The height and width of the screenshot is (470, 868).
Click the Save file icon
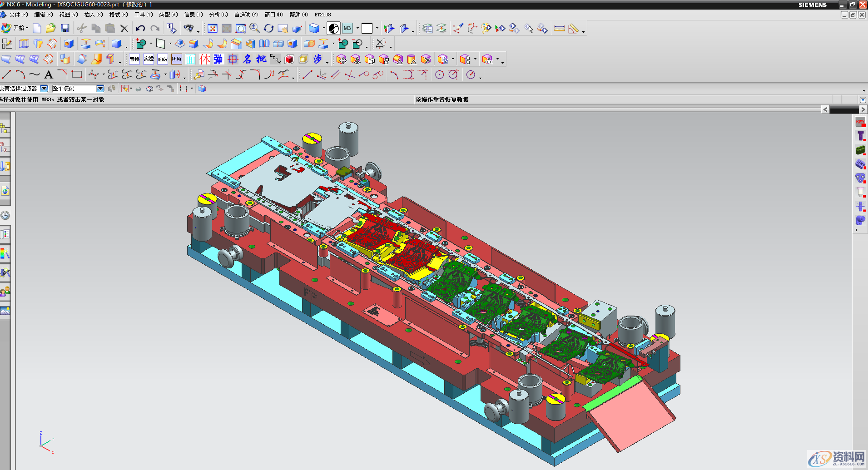[x=65, y=29]
